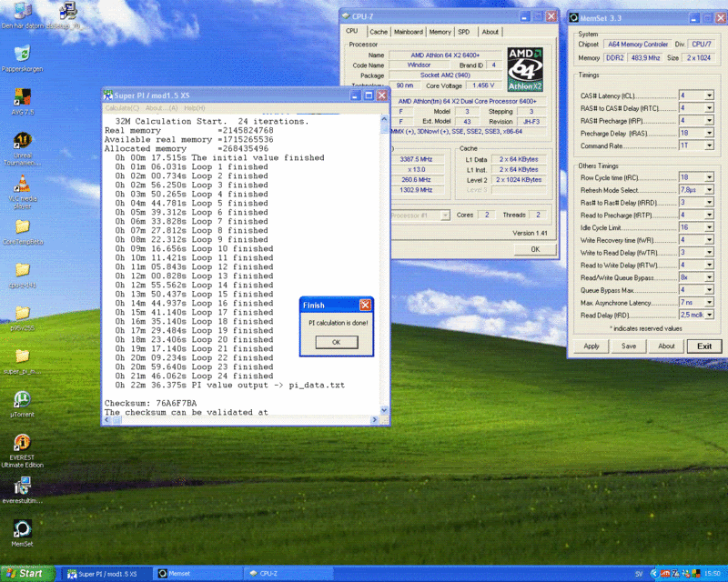Switch to Super PI taskbar button
Image resolution: width=728 pixels, height=582 pixels.
[x=106, y=574]
